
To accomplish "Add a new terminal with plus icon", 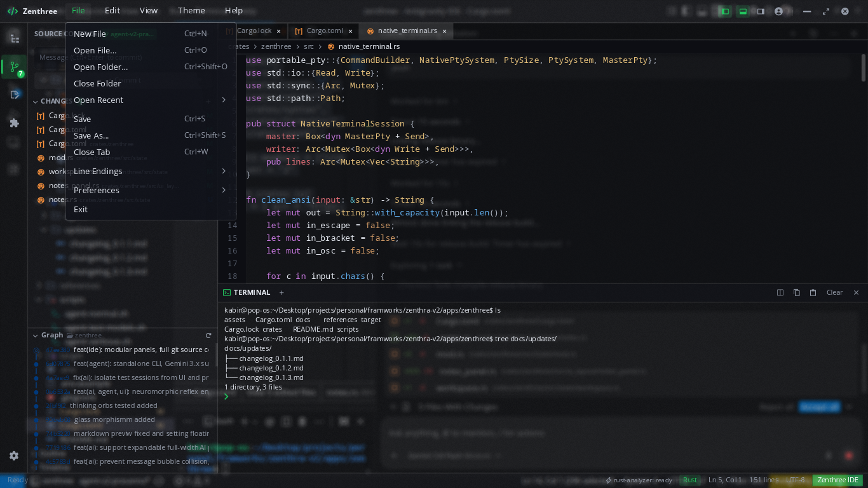I will [281, 293].
